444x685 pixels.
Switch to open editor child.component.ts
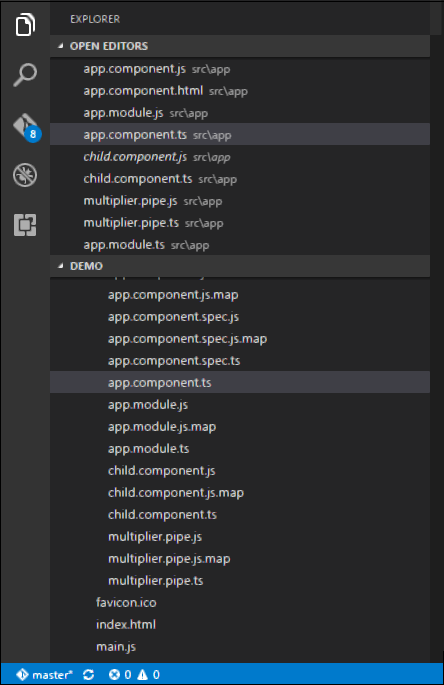click(240, 179)
